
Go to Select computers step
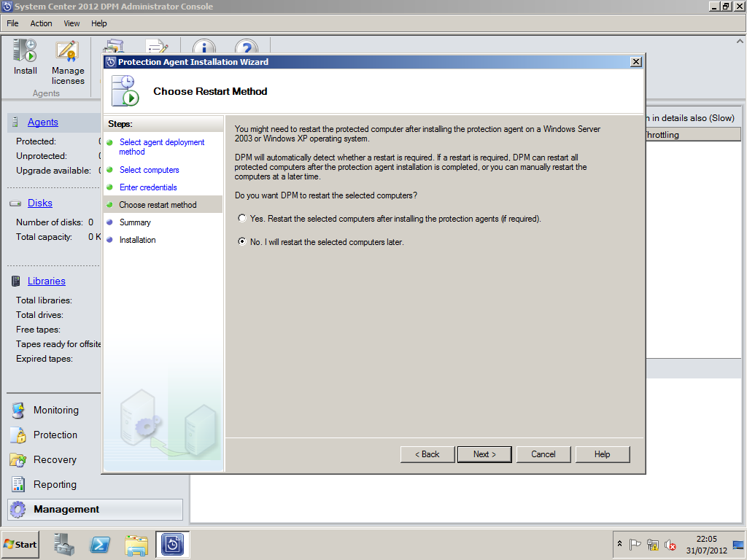[149, 170]
